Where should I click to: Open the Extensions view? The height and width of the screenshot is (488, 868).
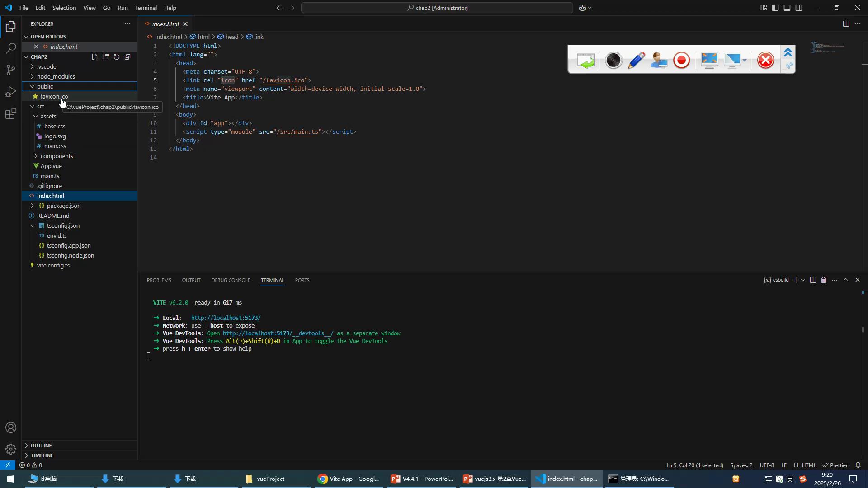tap(11, 113)
